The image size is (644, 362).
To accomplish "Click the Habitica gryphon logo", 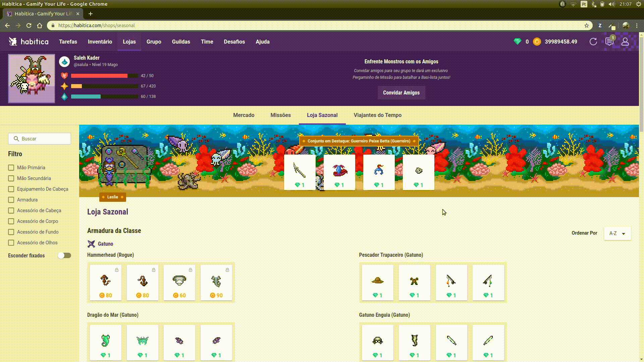I will coord(13,42).
